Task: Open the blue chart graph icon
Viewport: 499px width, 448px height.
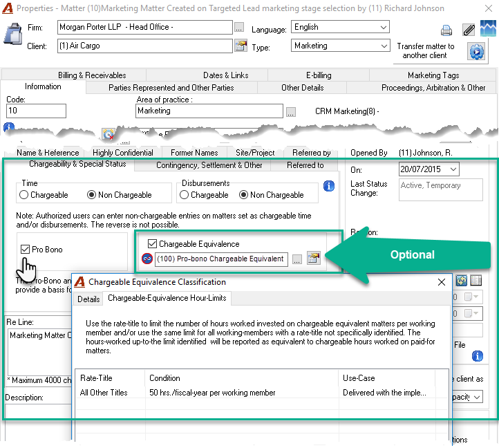Action: pyautogui.click(x=488, y=28)
